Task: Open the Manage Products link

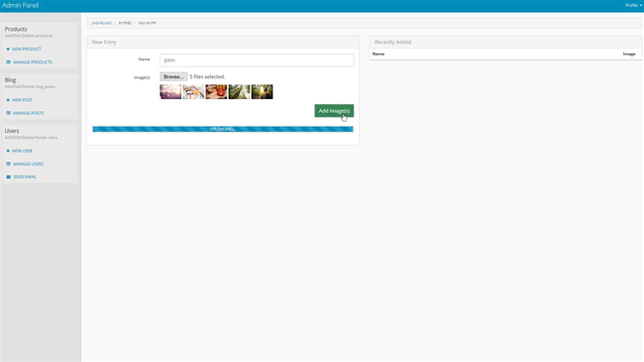Action: (x=33, y=62)
